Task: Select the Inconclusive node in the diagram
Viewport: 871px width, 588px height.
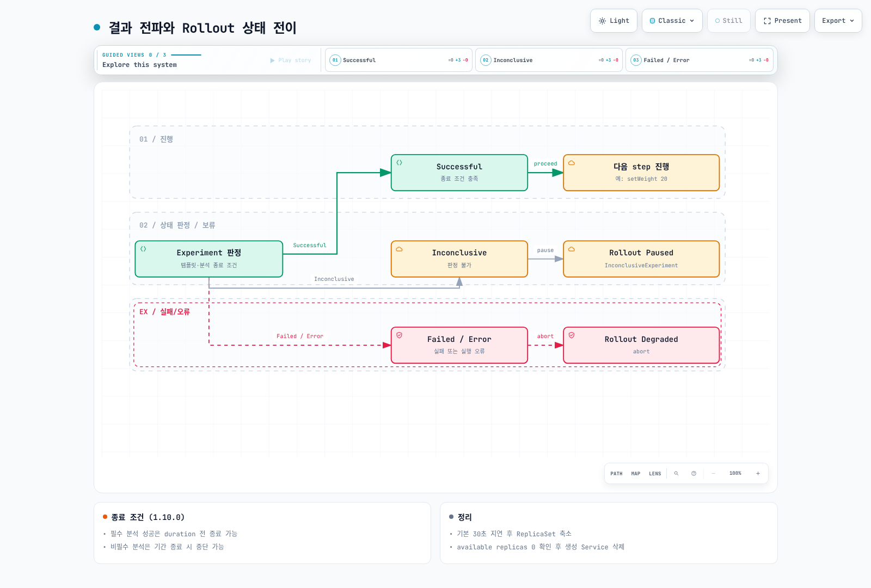Action: coord(459,259)
